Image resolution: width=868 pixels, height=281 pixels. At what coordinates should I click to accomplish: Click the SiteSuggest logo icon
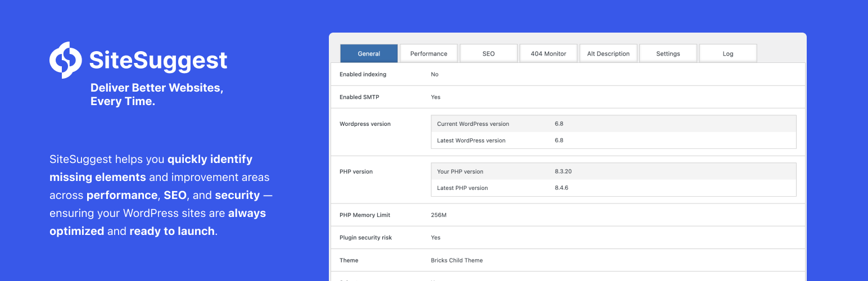66,60
